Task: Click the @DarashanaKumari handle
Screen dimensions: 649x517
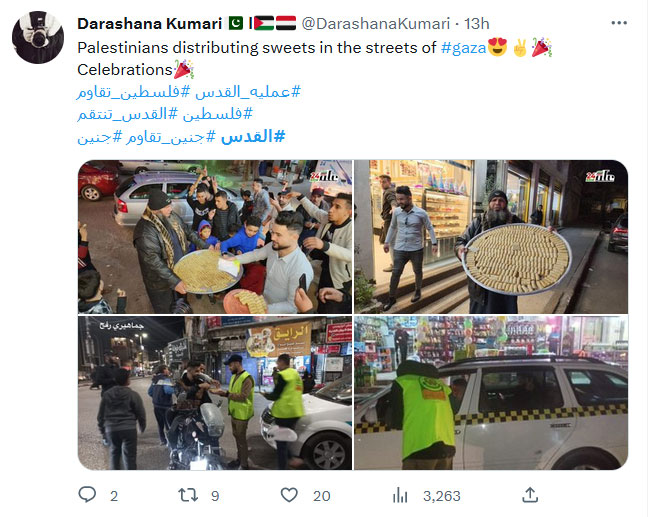Action: 375,24
